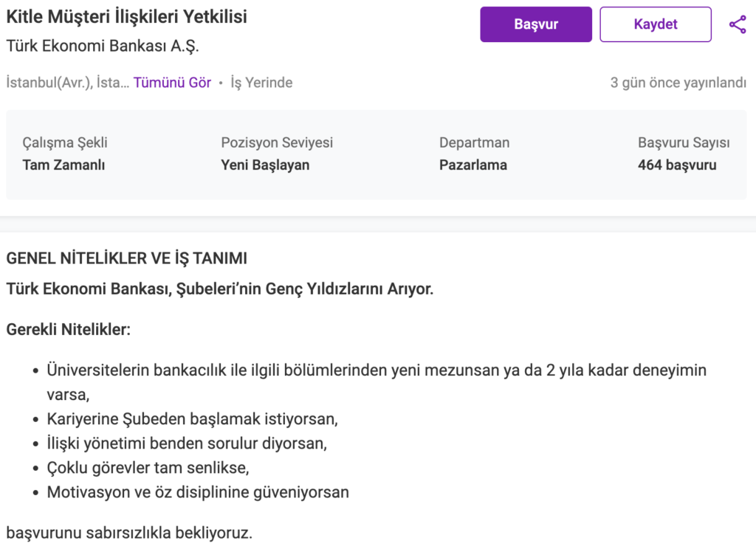The image size is (756, 549).
Task: Click the purple Başvur button
Action: coord(535,24)
